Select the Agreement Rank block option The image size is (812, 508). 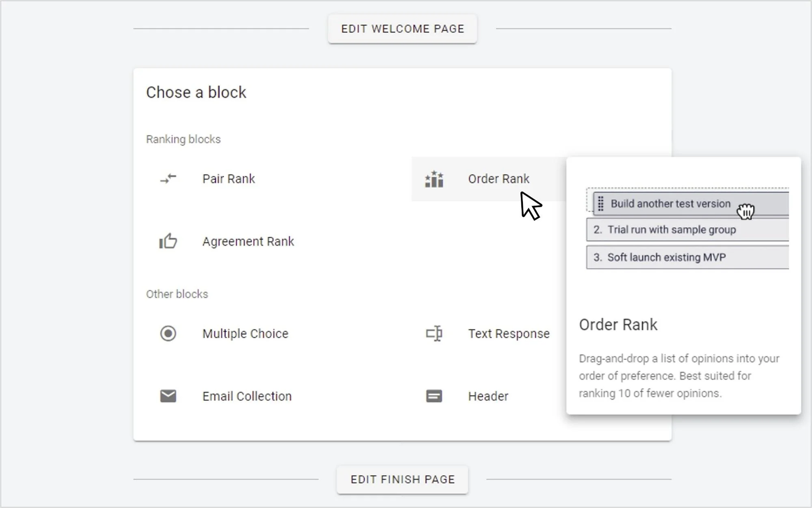tap(248, 241)
